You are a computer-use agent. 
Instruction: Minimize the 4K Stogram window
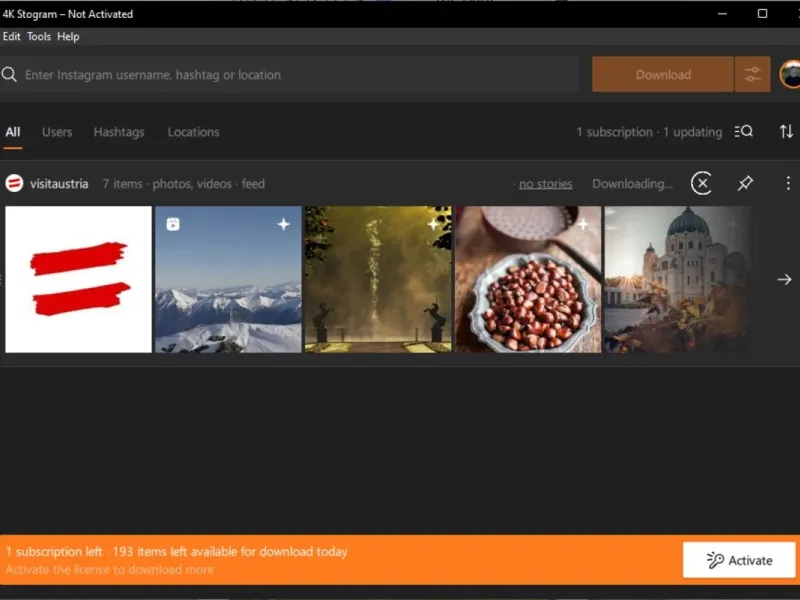[722, 14]
